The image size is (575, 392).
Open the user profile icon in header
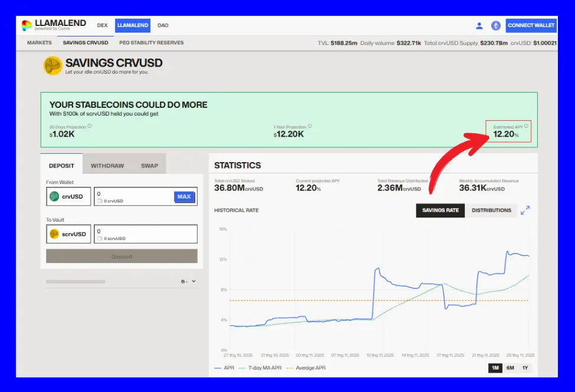tap(479, 25)
